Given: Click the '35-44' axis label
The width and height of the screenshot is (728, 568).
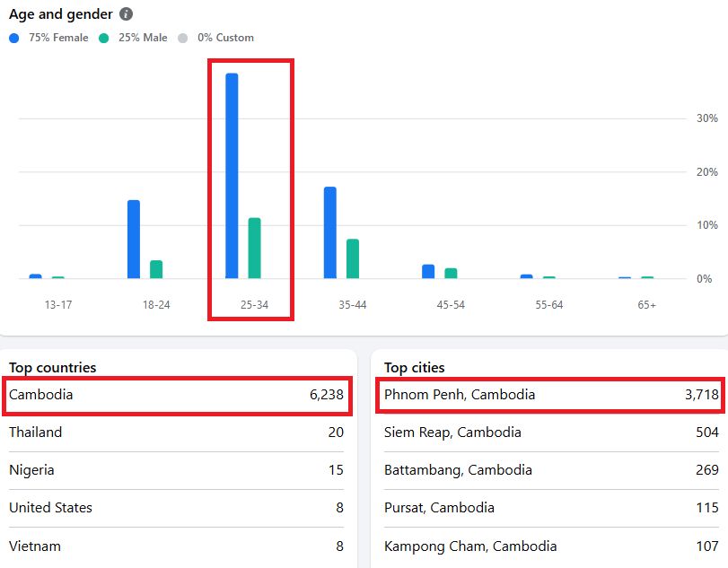Looking at the screenshot, I should 353,305.
